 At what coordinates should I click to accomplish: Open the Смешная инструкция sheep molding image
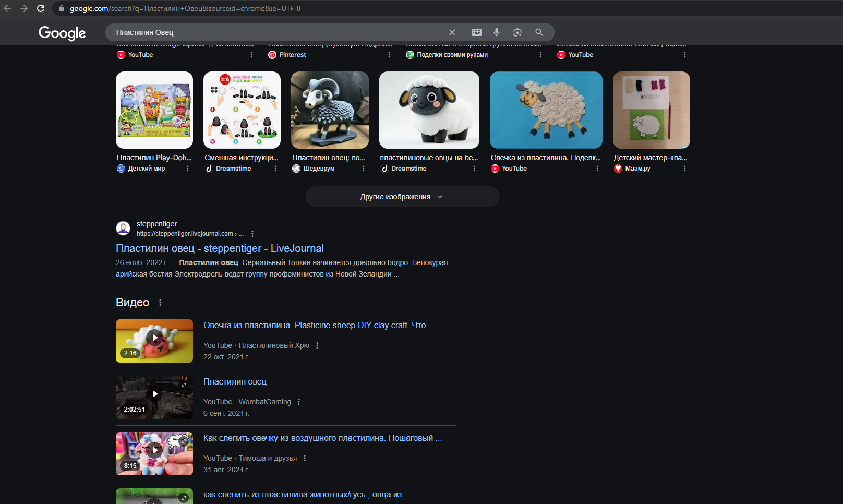(x=242, y=110)
